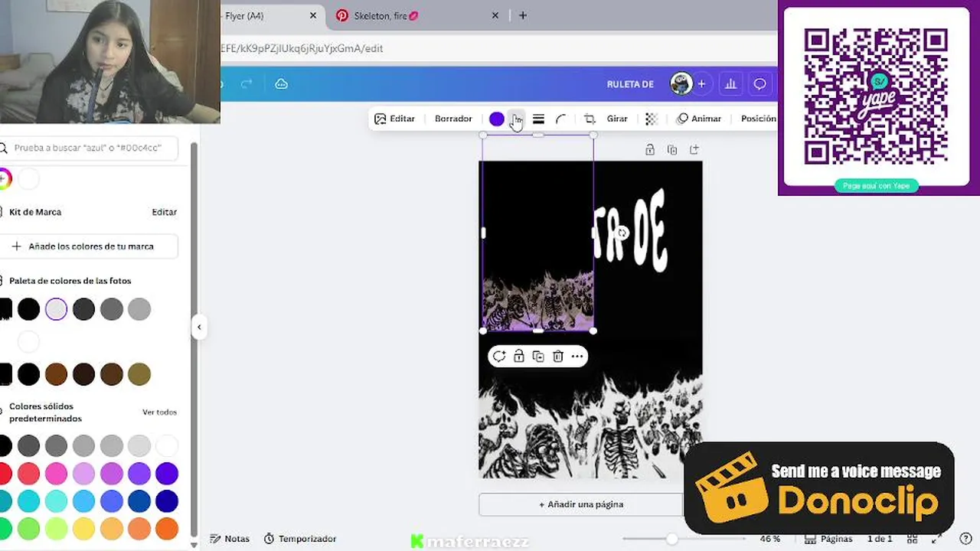Click the redo arrow in Canva header
This screenshot has width=980, height=551.
click(247, 84)
